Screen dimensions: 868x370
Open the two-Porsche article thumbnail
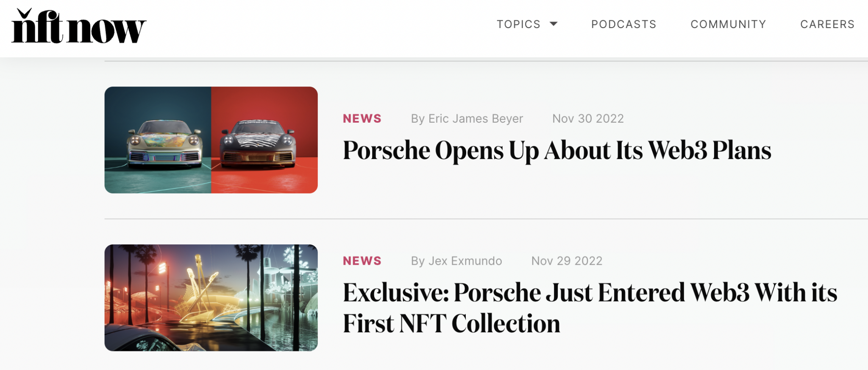(x=211, y=140)
